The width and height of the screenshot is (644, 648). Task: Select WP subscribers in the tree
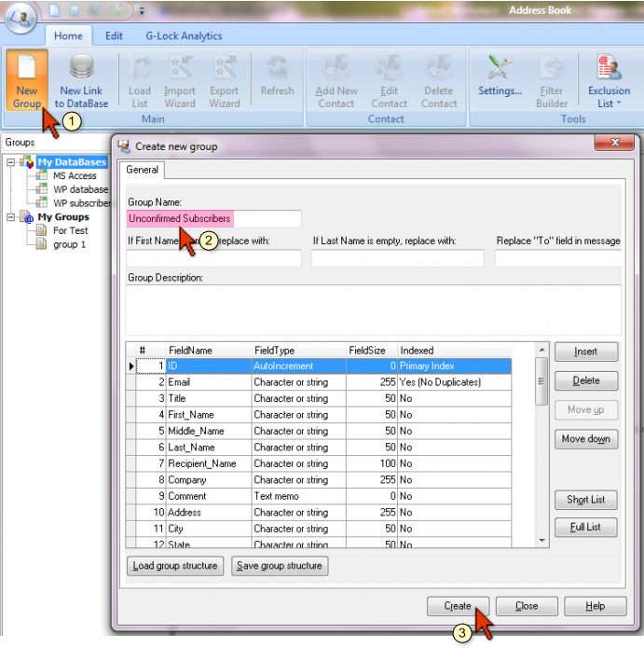pyautogui.click(x=82, y=203)
